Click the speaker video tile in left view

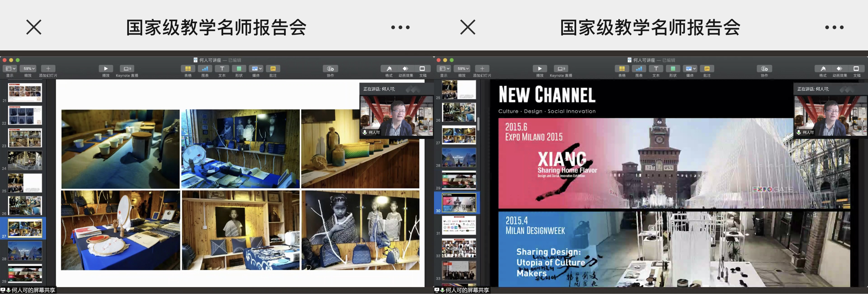(x=397, y=116)
